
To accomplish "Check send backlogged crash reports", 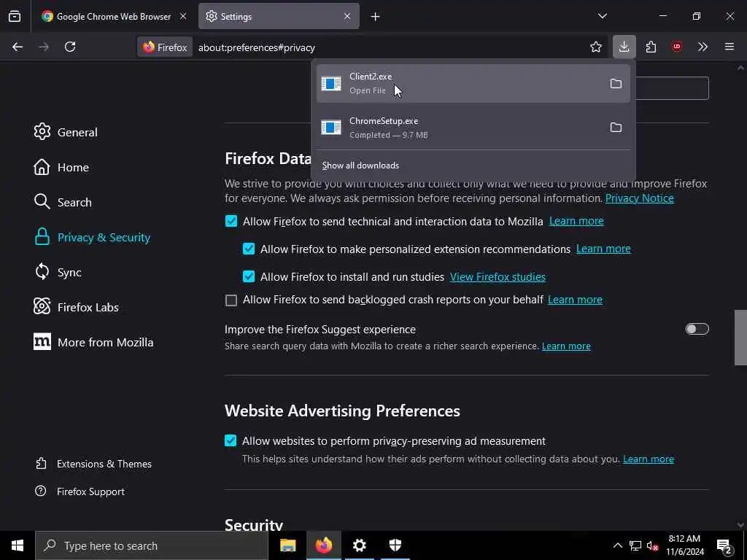I will (231, 300).
